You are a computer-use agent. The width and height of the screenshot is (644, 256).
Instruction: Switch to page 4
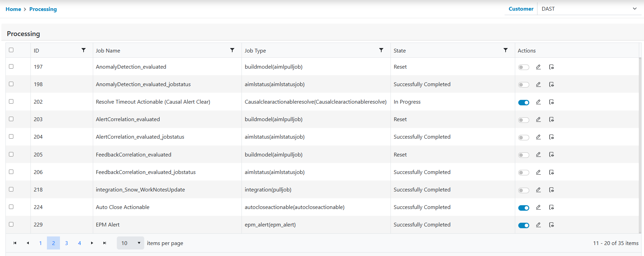point(79,243)
